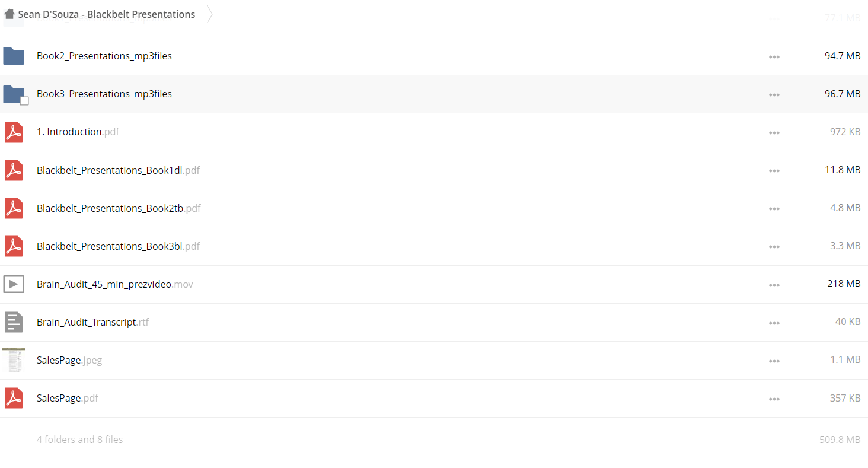This screenshot has width=868, height=468.
Task: Click the SalesPage.pdf PDF icon
Action: (14, 398)
